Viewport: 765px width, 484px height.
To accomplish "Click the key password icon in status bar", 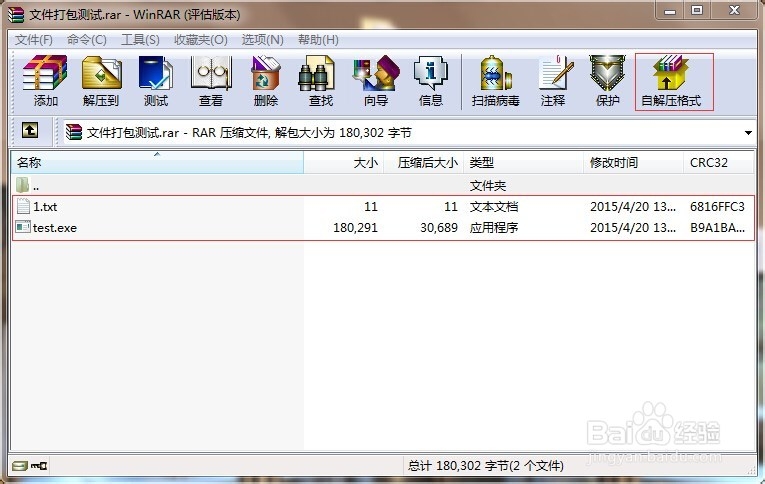I will click(39, 465).
